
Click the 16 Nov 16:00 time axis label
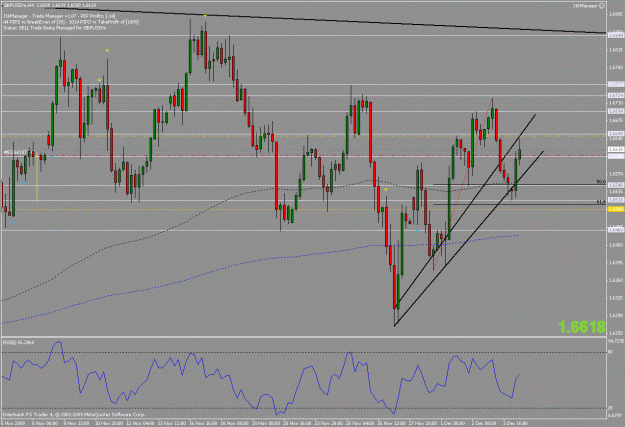203,423
